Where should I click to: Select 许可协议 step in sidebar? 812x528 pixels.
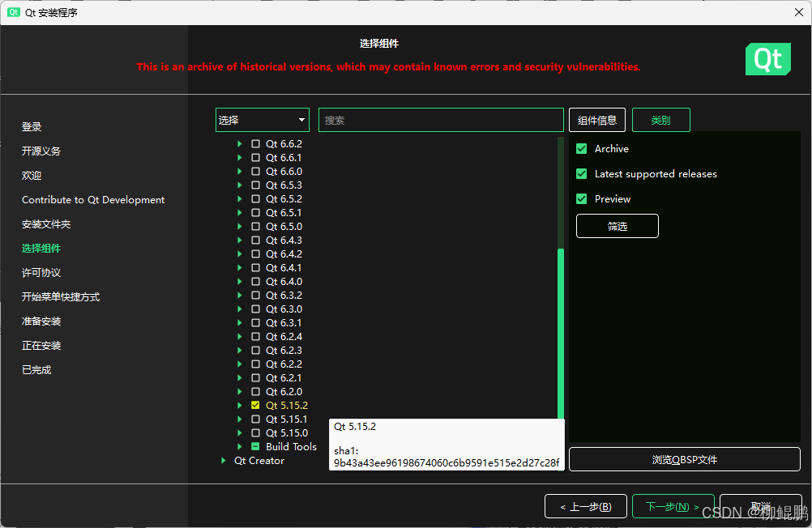pyautogui.click(x=41, y=273)
